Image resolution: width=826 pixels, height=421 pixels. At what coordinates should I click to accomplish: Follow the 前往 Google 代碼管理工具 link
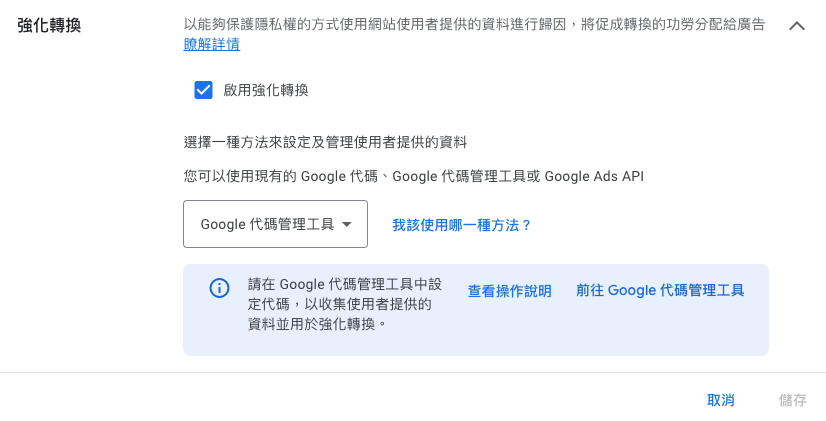pos(660,291)
